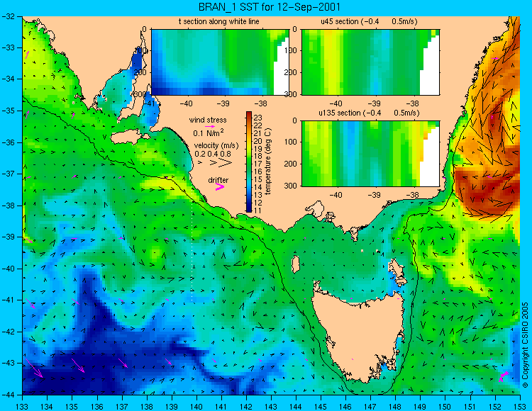Click the vertical temperature color bar
The width and height of the screenshot is (532, 411).
click(x=249, y=162)
